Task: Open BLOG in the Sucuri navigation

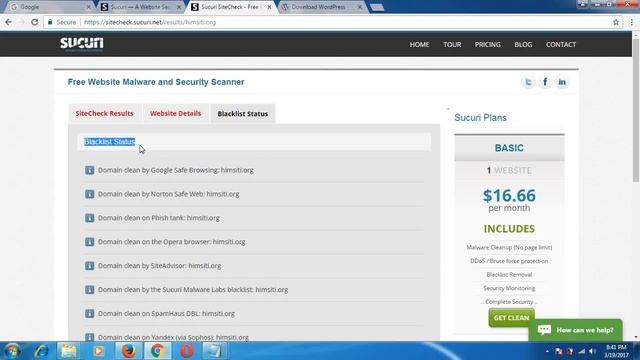Action: click(523, 44)
